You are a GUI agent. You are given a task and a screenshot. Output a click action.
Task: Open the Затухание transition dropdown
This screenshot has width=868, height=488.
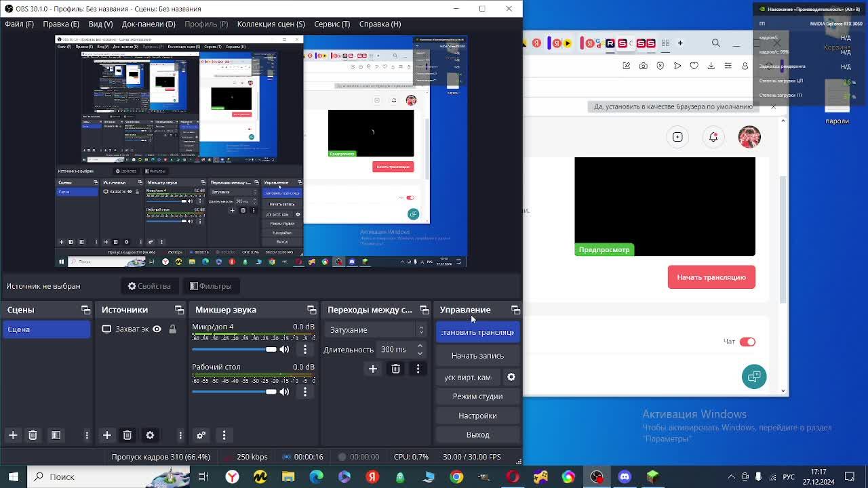pyautogui.click(x=376, y=330)
